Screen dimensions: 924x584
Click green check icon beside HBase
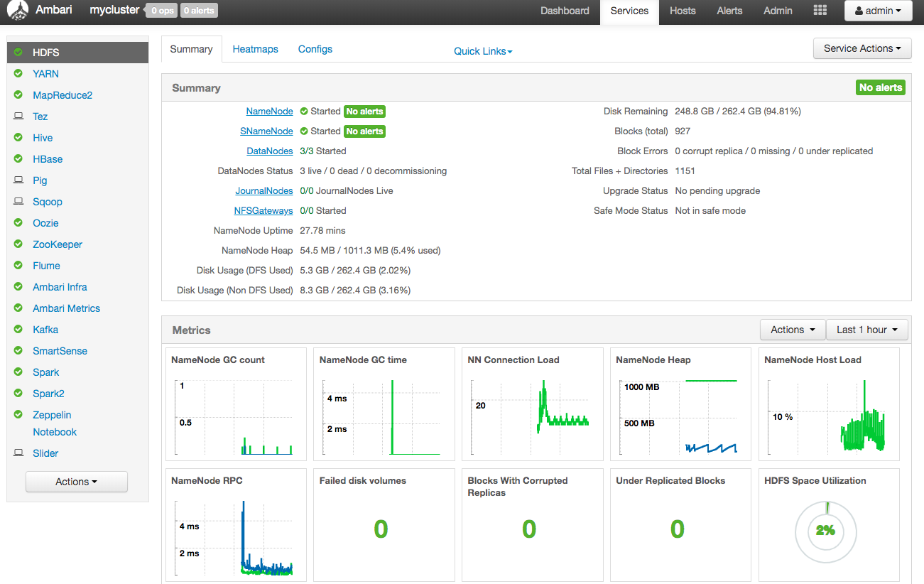[x=18, y=159]
